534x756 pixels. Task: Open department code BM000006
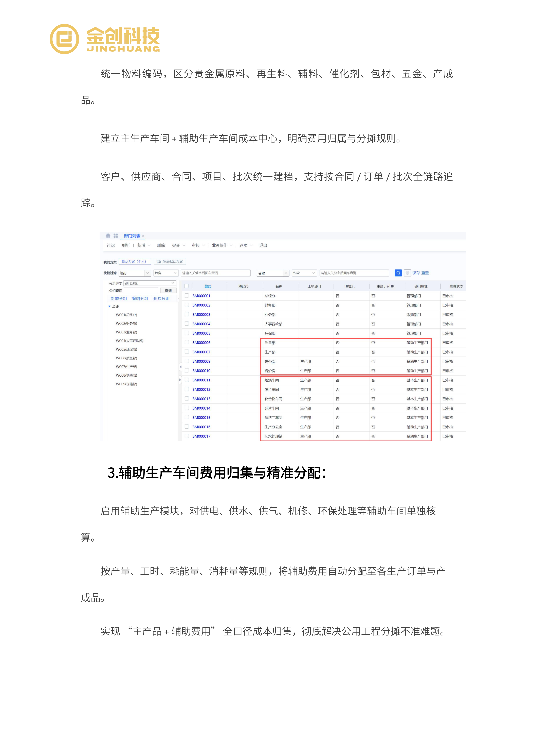(x=201, y=343)
